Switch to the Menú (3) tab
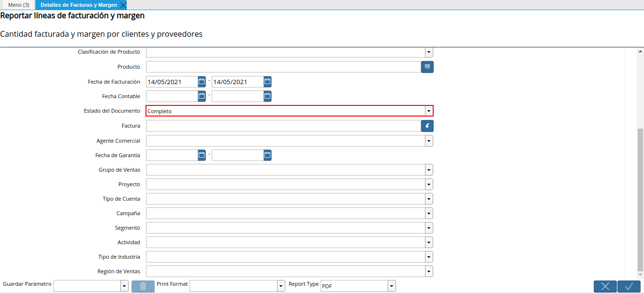Screen dimensions: 644x294 coord(18,5)
